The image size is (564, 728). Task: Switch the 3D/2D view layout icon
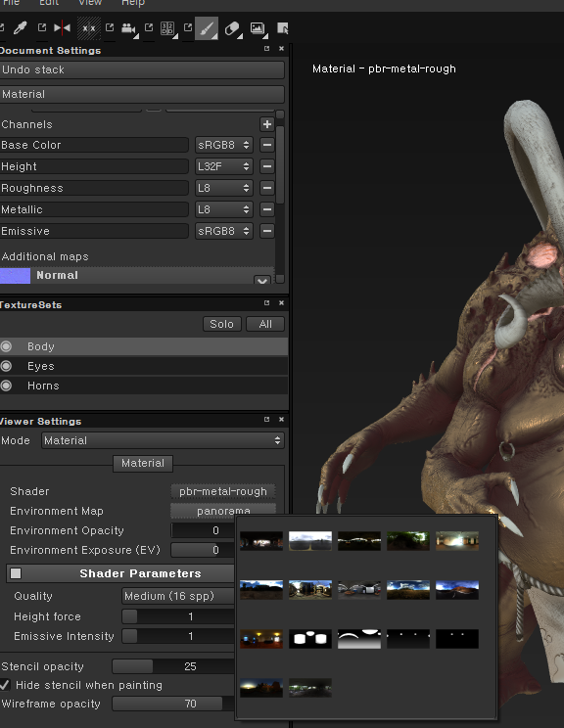pyautogui.click(x=167, y=28)
